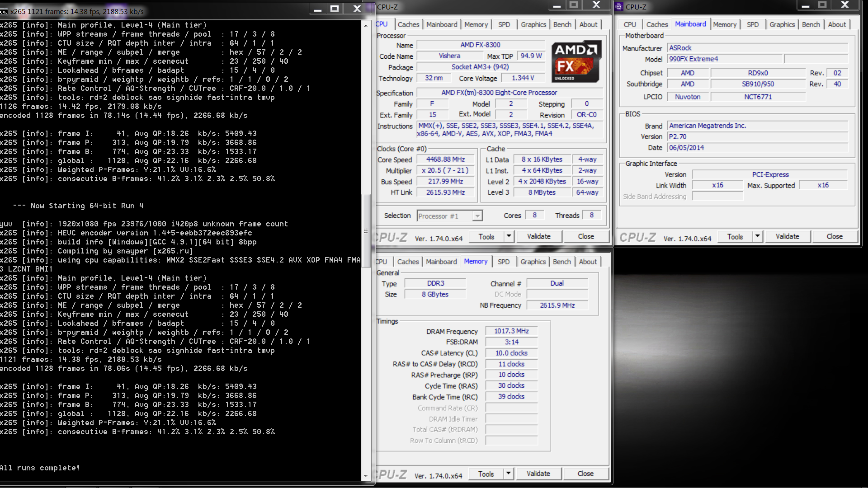Open Tools dropdown arrow in CPU window

click(509, 236)
